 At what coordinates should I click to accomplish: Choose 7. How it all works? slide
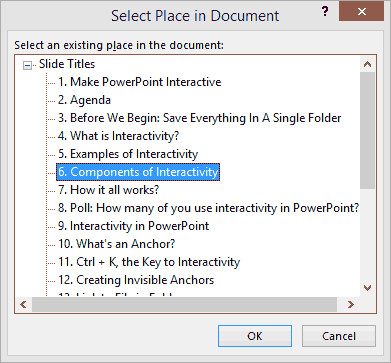tap(108, 190)
